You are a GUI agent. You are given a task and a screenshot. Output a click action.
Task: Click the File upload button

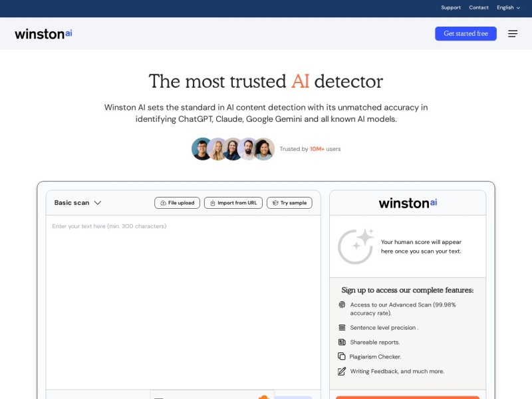click(x=177, y=203)
